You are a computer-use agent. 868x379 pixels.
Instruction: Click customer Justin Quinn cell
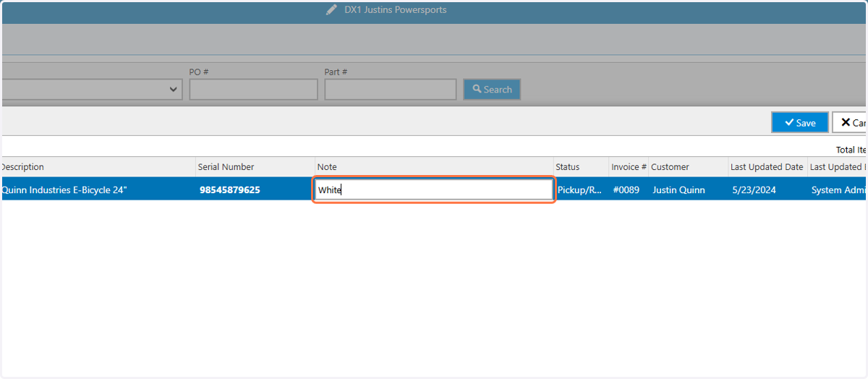pyautogui.click(x=689, y=189)
